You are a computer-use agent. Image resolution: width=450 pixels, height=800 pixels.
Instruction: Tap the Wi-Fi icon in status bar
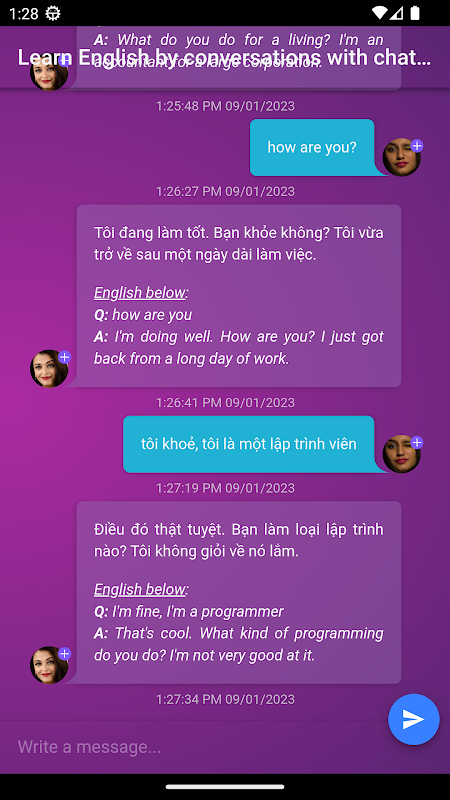tap(379, 13)
